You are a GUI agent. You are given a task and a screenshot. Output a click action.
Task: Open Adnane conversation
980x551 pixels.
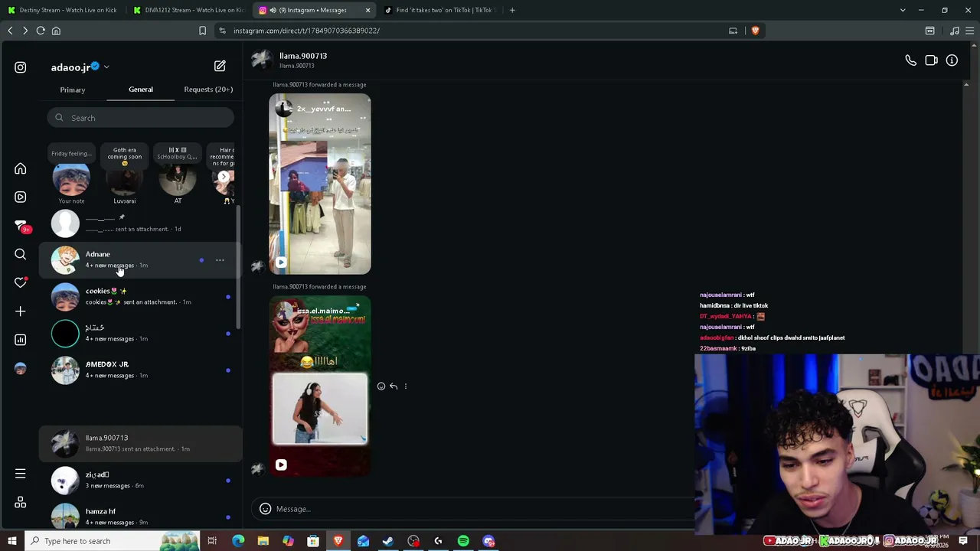(140, 260)
